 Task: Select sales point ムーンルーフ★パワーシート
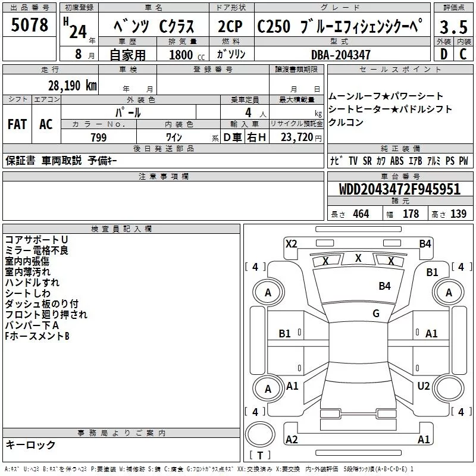pos(386,96)
